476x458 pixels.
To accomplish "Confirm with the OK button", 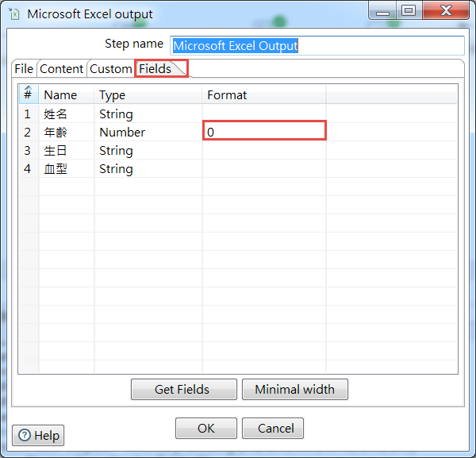I will tap(206, 429).
